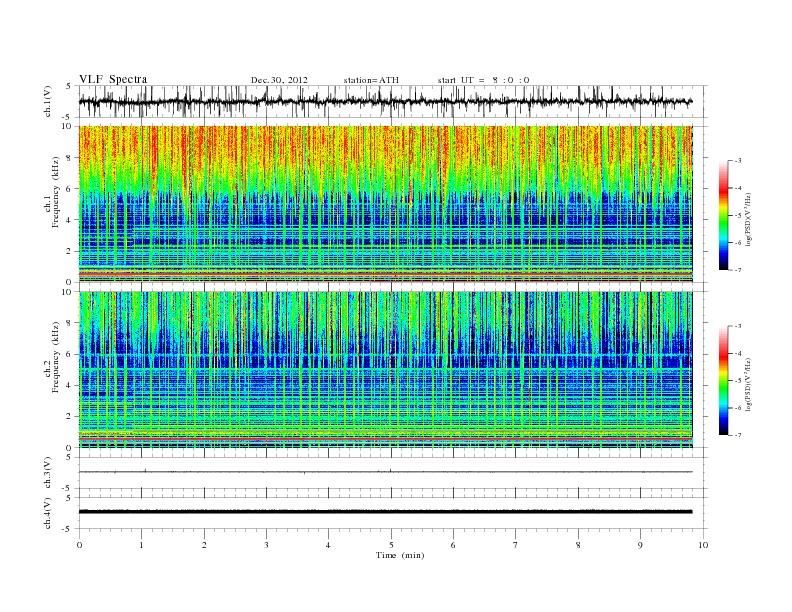Click the "4" kHz tick of ch.1 spectrogram
792x612 pixels.
[x=69, y=220]
